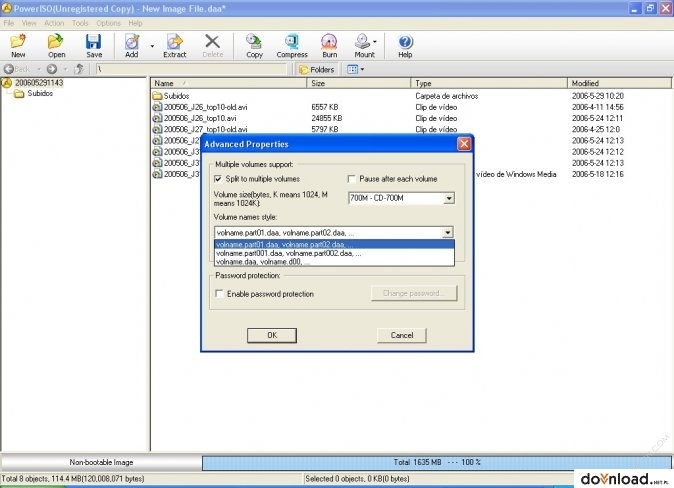Go back using the Back arrow
Image resolution: width=674 pixels, height=488 pixels.
(17, 69)
